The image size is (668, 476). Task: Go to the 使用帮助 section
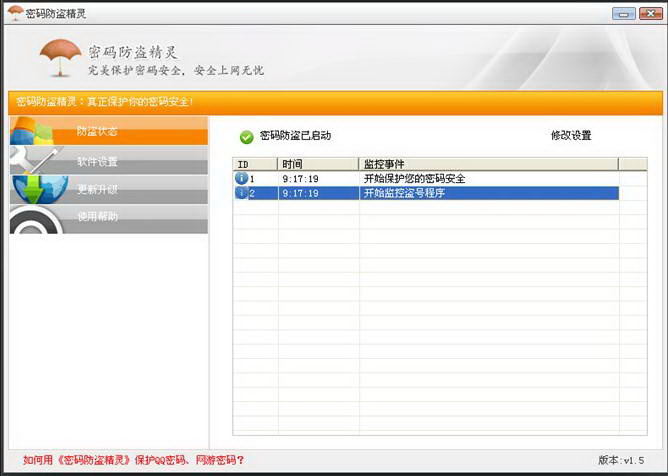[x=98, y=217]
